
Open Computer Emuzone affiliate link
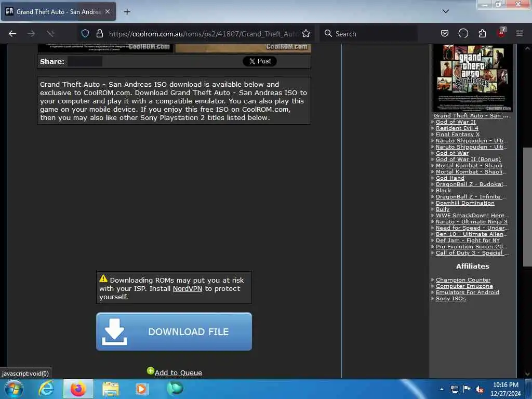pos(464,286)
